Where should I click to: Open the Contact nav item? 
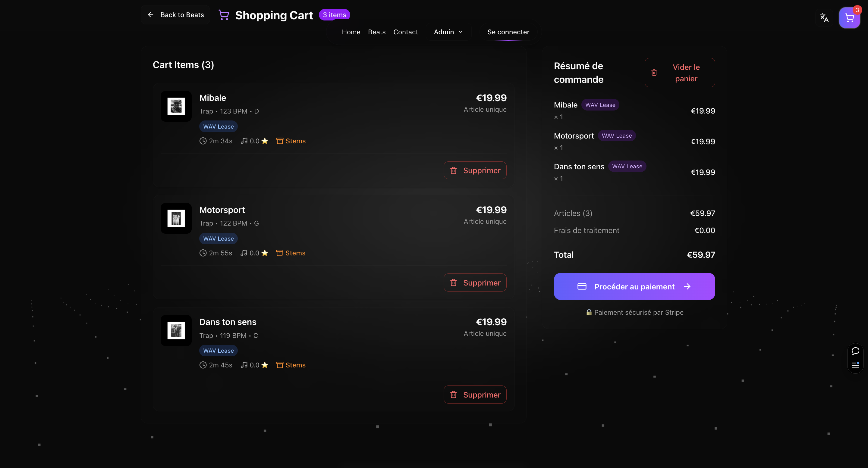coord(405,32)
